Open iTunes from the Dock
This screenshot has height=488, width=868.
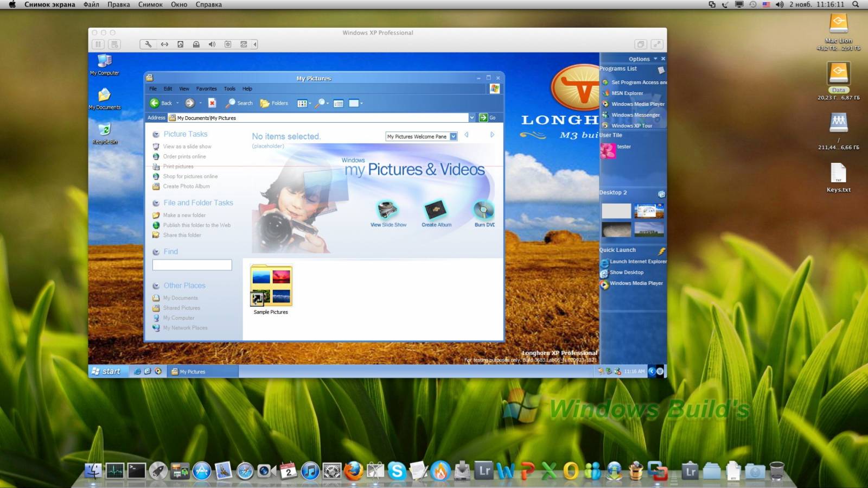pyautogui.click(x=310, y=471)
